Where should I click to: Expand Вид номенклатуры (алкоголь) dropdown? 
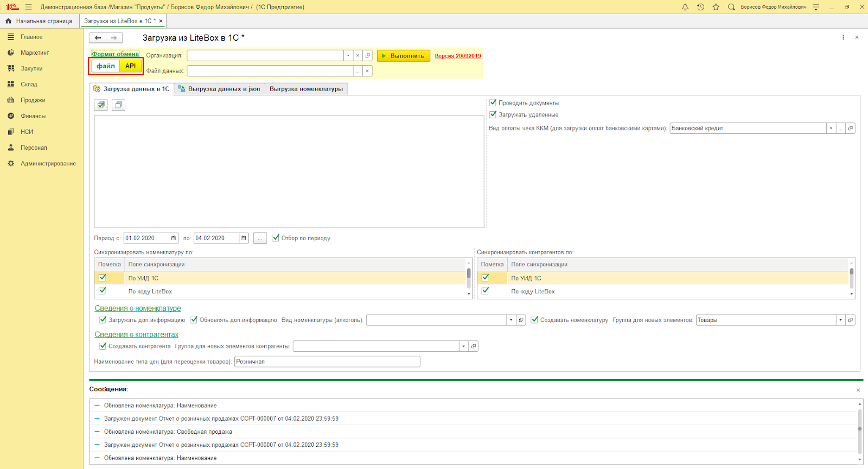pos(511,320)
